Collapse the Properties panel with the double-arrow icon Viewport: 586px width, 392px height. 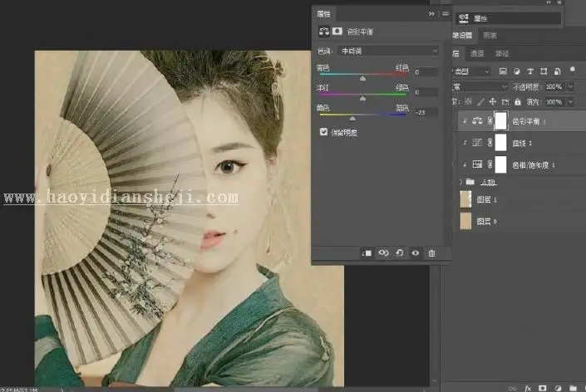[x=431, y=14]
